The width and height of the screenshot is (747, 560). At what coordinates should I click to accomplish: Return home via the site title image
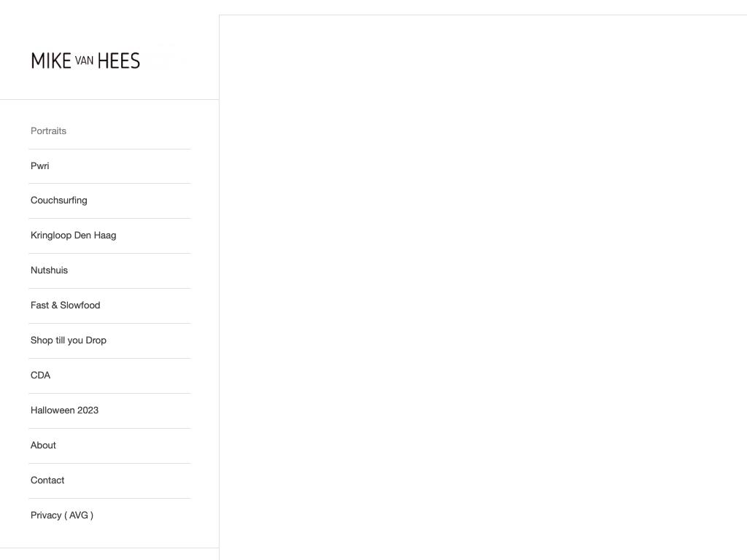(x=85, y=61)
